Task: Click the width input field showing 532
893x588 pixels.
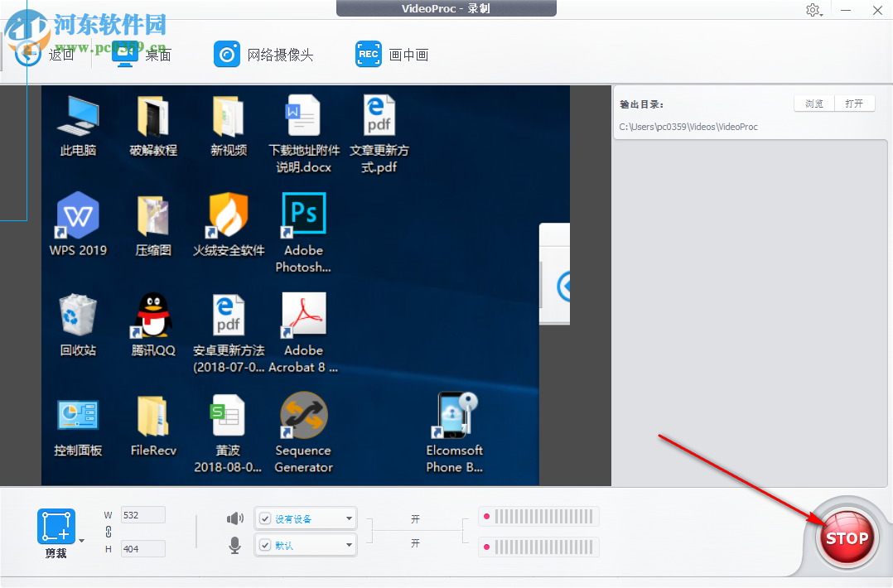Action: (143, 515)
